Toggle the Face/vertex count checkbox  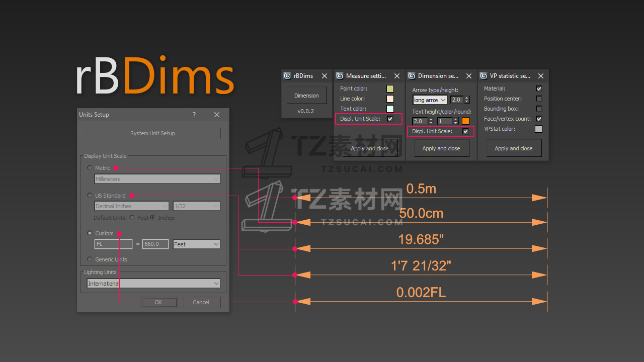click(x=539, y=119)
